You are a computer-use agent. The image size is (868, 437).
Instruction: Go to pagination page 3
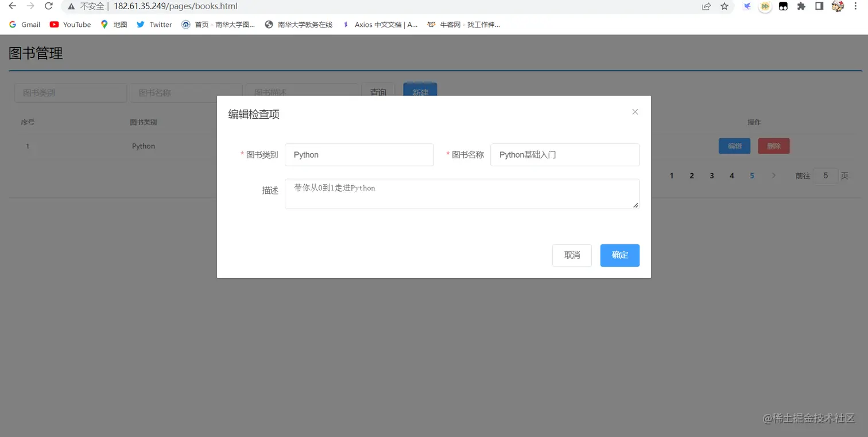[712, 175]
